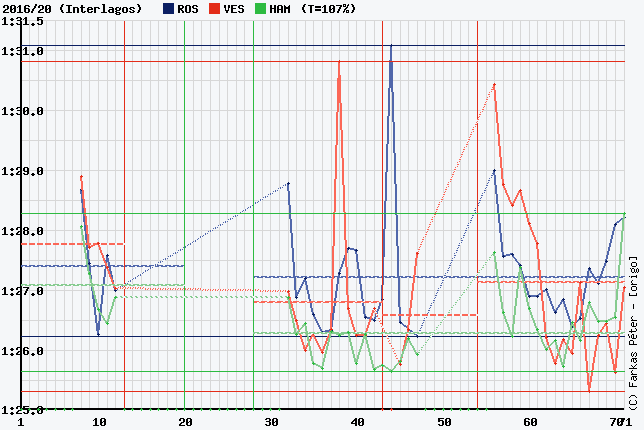The height and width of the screenshot is (430, 644).
Task: Click the VES fastest lap low point near lap 67
Action: click(589, 391)
